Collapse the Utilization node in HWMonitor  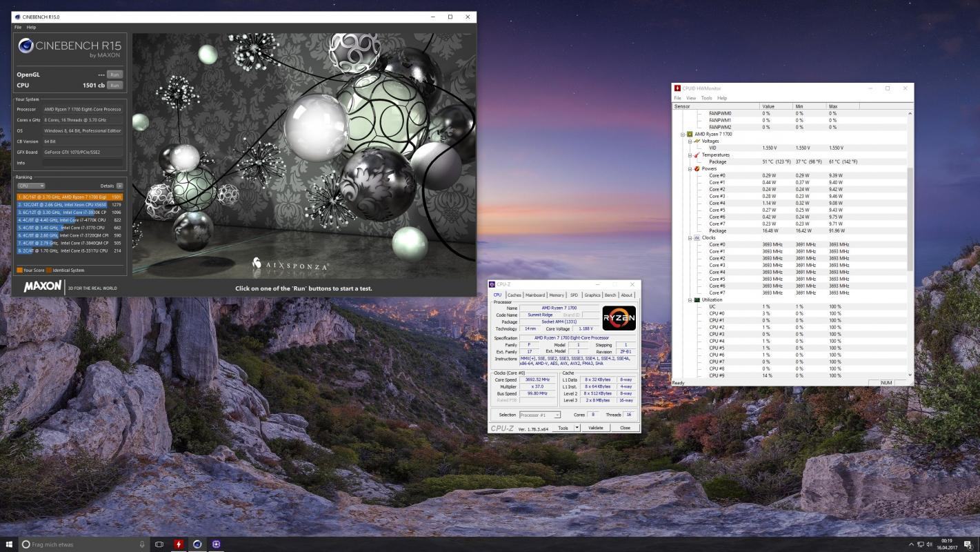690,299
